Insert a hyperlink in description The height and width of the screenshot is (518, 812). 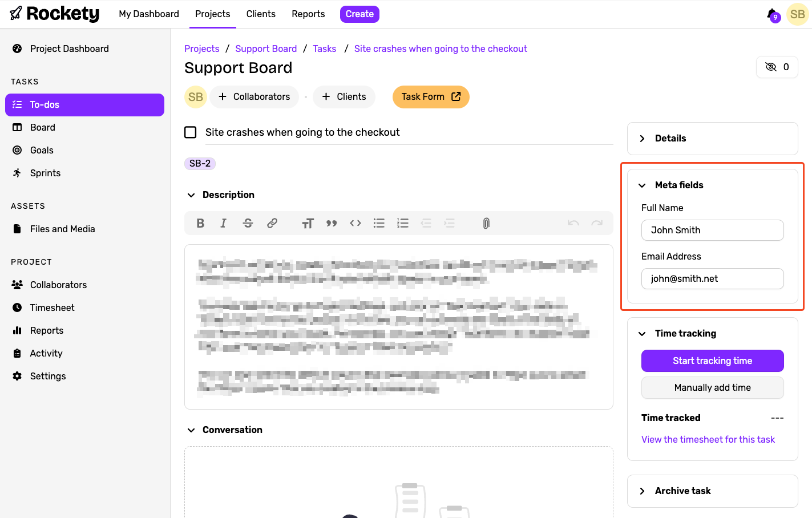click(x=272, y=223)
